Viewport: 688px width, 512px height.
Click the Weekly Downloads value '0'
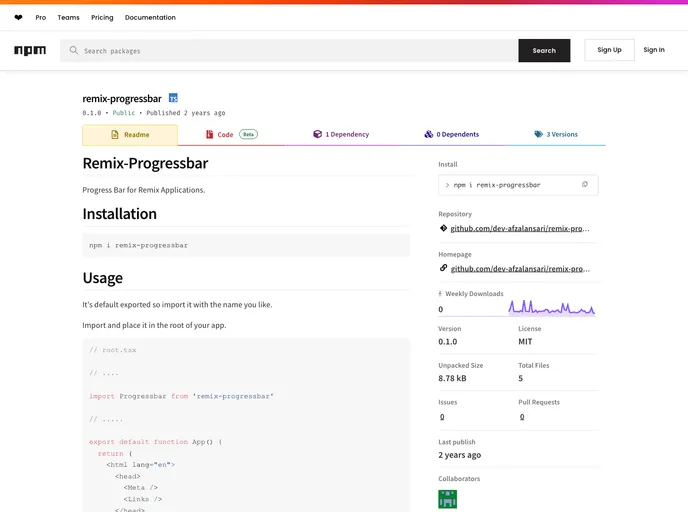pos(441,309)
